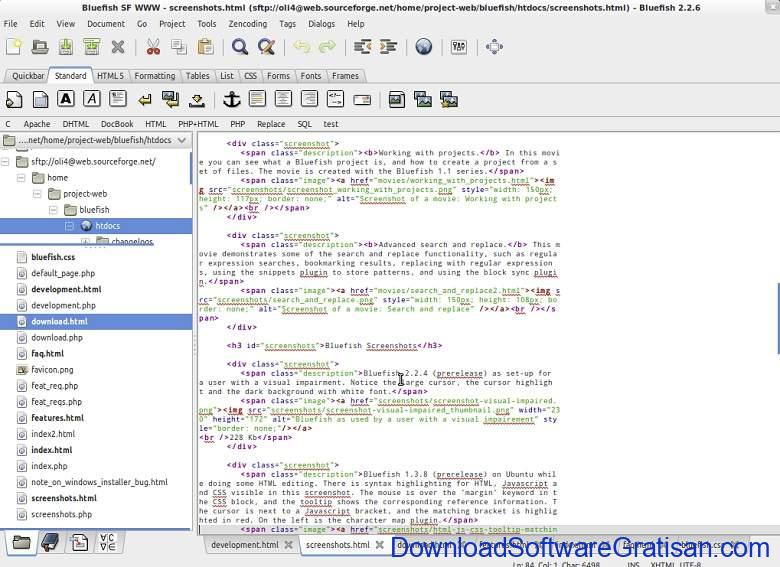Collapse the bluefish folder node
The image size is (780, 567).
coord(53,210)
